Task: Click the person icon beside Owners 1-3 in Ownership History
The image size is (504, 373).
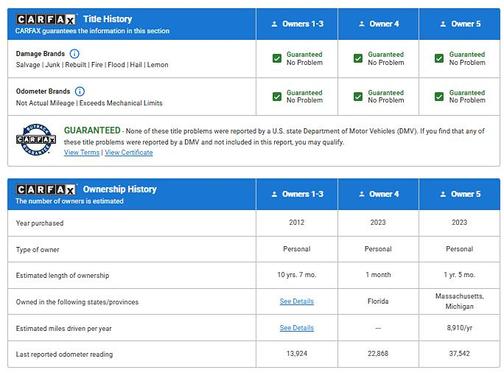Action: 274,194
